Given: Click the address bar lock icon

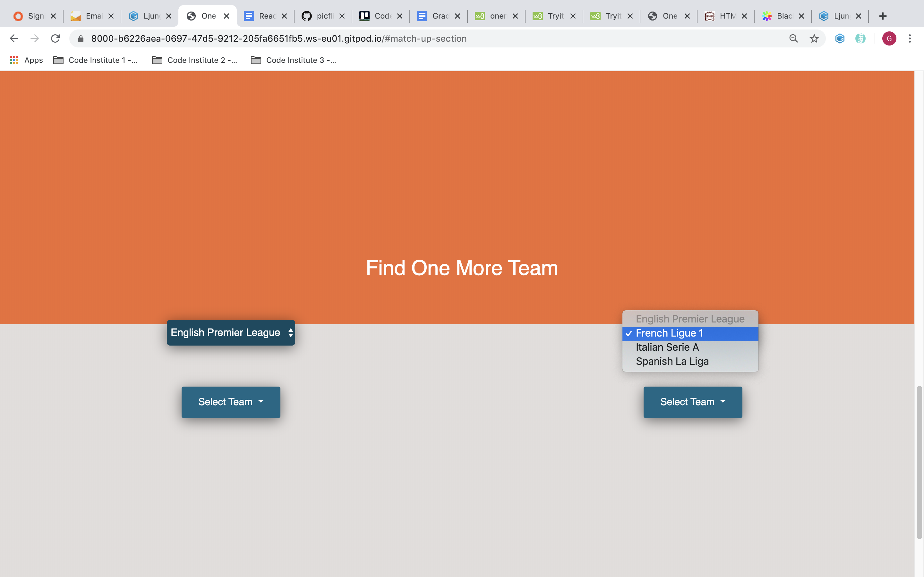Looking at the screenshot, I should (x=79, y=38).
